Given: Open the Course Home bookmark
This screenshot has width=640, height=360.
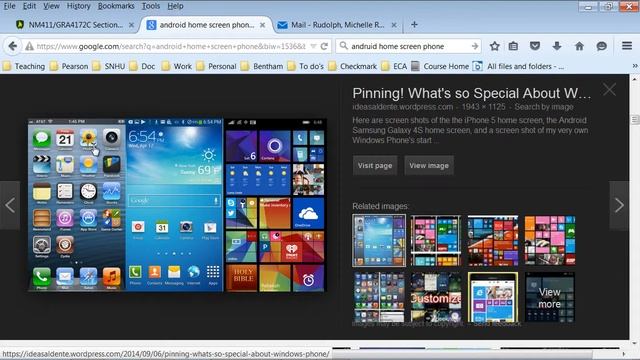Looking at the screenshot, I should point(440,66).
